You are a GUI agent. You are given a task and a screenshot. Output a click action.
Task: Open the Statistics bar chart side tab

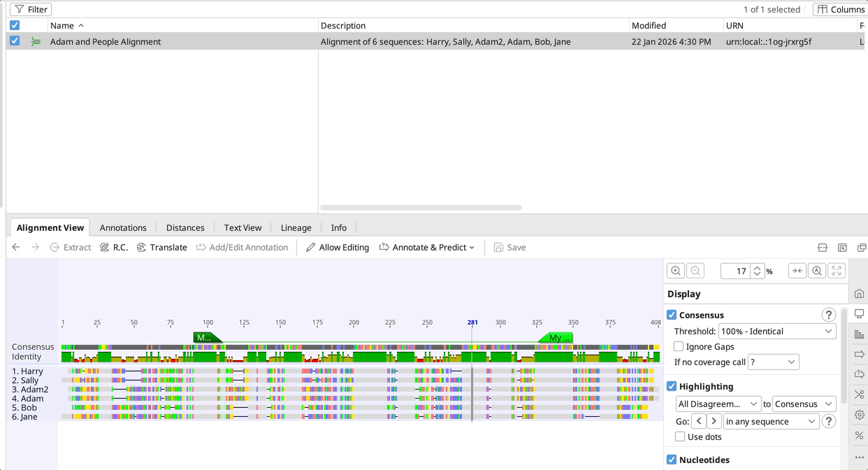coord(859,334)
